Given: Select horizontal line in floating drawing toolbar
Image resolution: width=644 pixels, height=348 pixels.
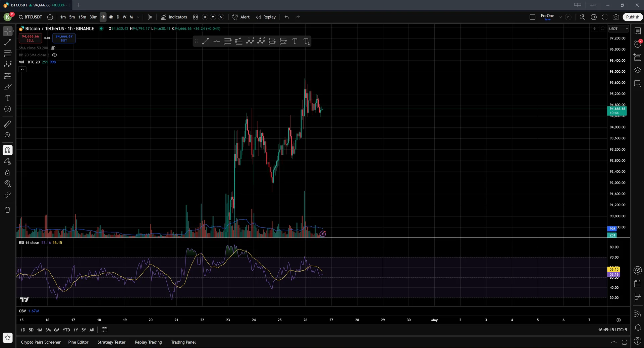Looking at the screenshot, I should pos(217,42).
